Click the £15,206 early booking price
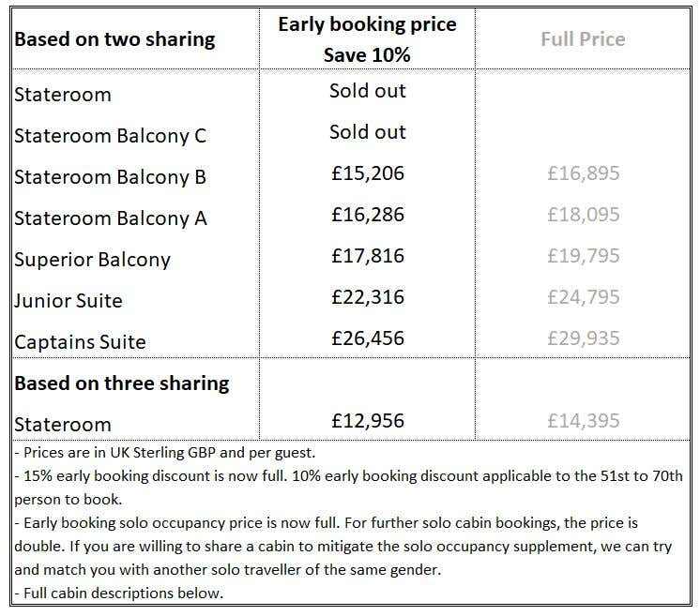Viewport: 700px width, 616px height. coord(367,173)
